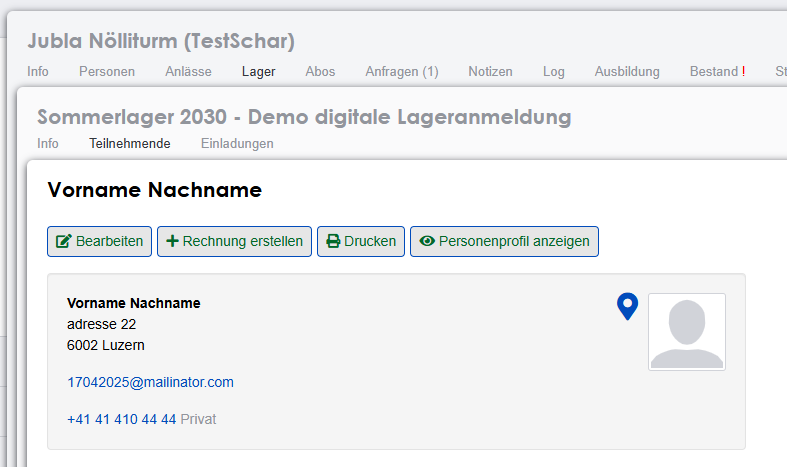Click the blue map location pin icon
This screenshot has height=467, width=787.
coord(627,306)
